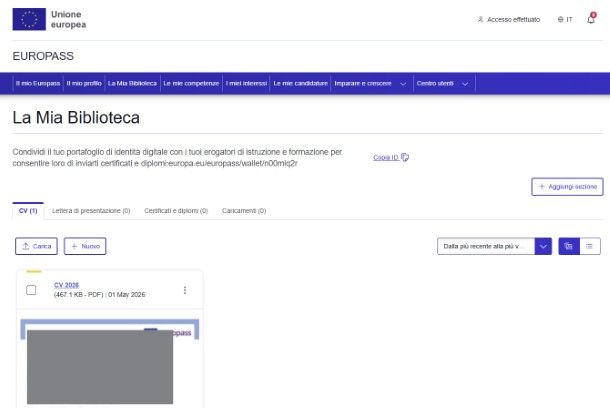610x408 pixels.
Task: Switch to grid card view
Action: [x=569, y=246]
